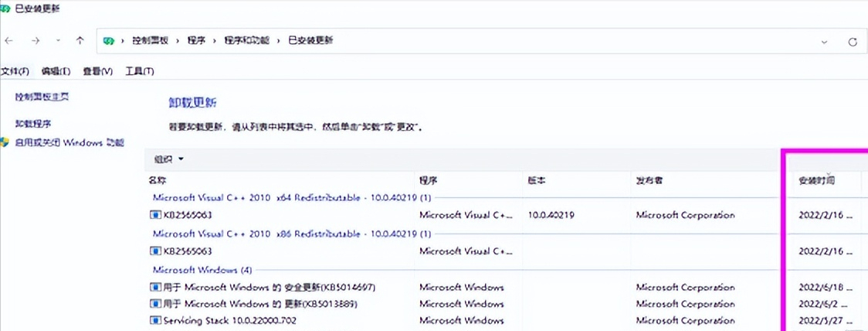Image resolution: width=868 pixels, height=331 pixels.
Task: Click the icon beside KB5014697 update
Action: (x=155, y=287)
